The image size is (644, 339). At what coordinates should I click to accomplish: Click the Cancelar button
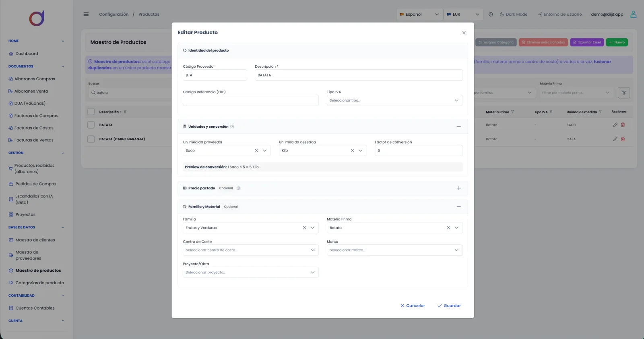(x=413, y=306)
